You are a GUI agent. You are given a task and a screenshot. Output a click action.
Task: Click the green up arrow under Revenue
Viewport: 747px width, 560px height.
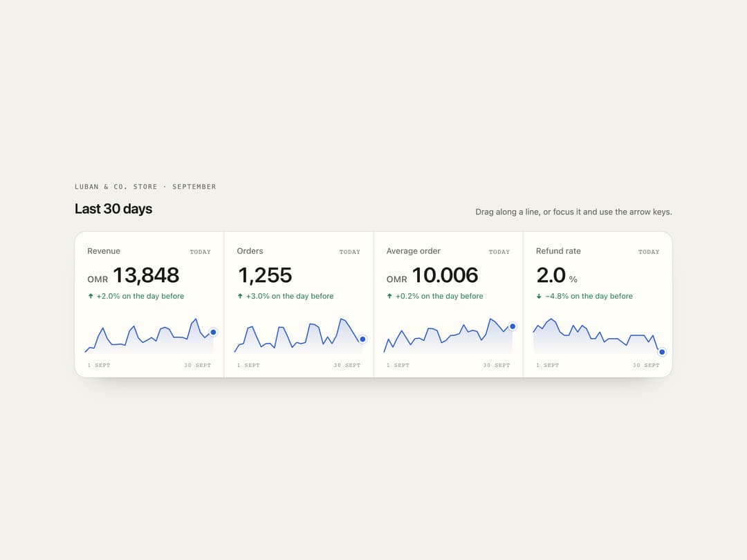pyautogui.click(x=91, y=296)
